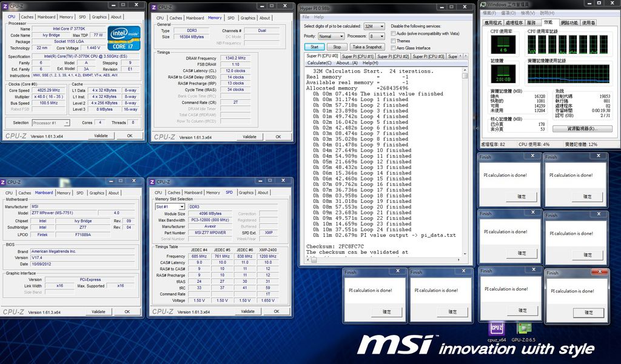Open the Slot #1 dropdown in CPU-Z SPD

click(170, 207)
